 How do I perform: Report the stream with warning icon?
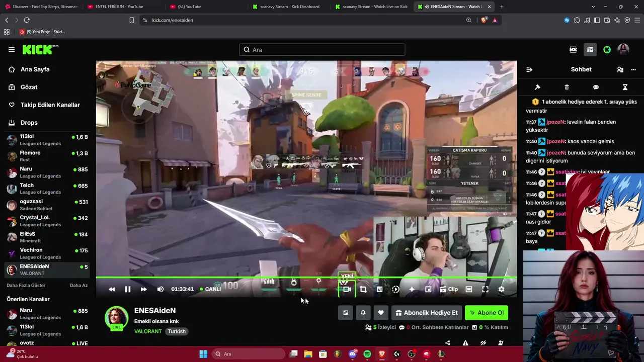point(465,343)
